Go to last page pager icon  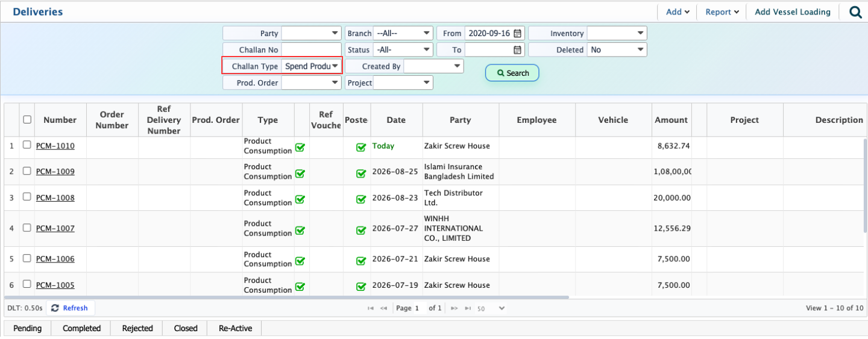click(x=467, y=308)
